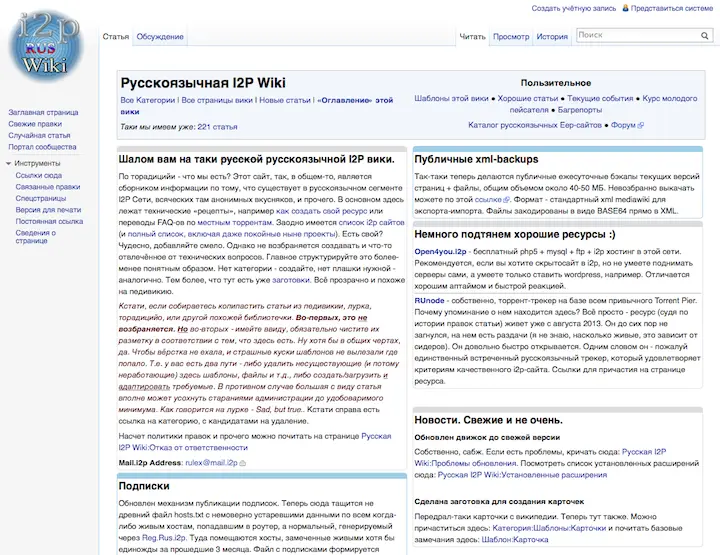Click the user icon beside Представиться системе

coord(626,8)
